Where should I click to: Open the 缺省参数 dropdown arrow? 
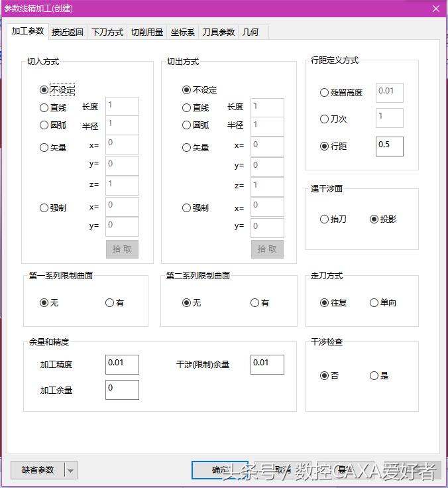pyautogui.click(x=71, y=470)
